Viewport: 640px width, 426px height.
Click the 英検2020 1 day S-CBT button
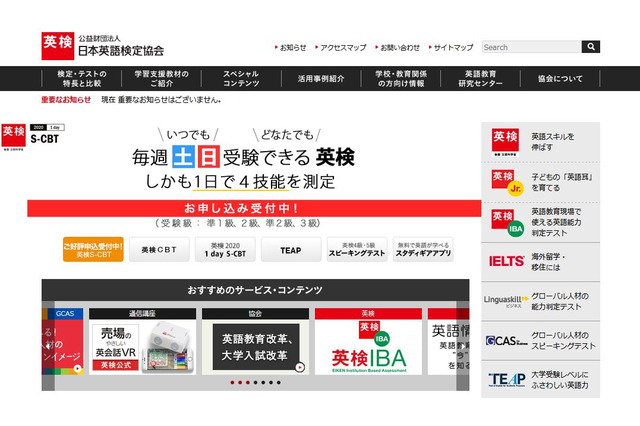(225, 249)
